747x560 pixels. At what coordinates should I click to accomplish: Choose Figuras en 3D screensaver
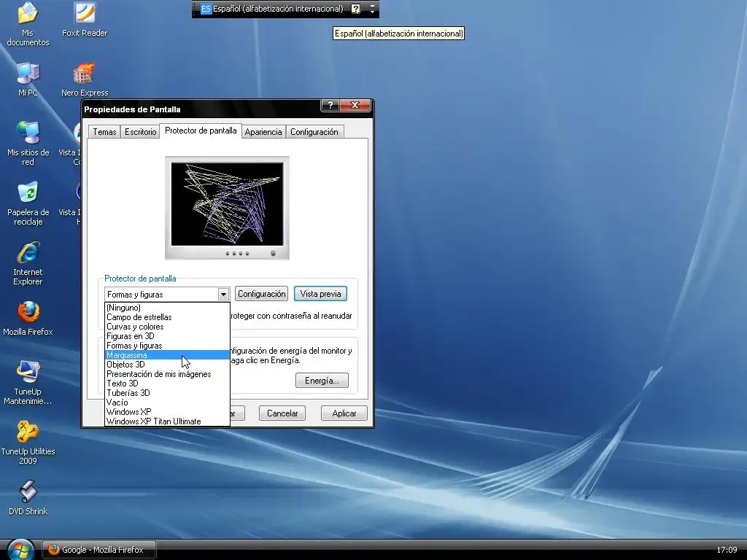pyautogui.click(x=167, y=336)
